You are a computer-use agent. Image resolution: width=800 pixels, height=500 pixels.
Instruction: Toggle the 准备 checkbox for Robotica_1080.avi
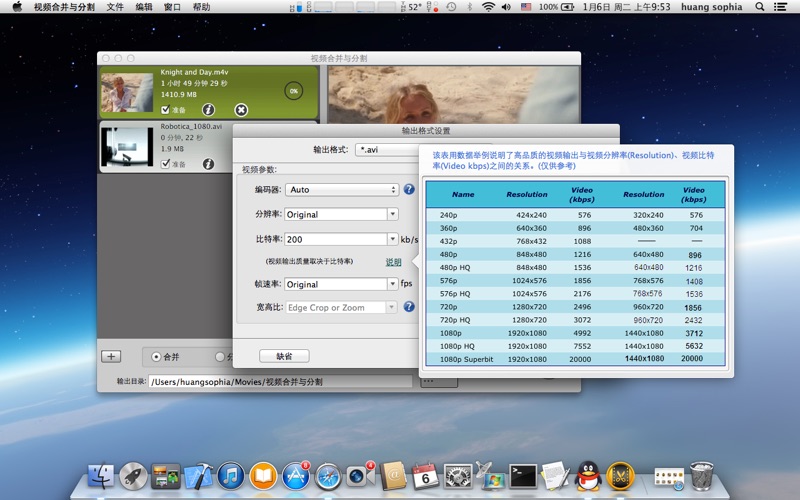pyautogui.click(x=165, y=164)
